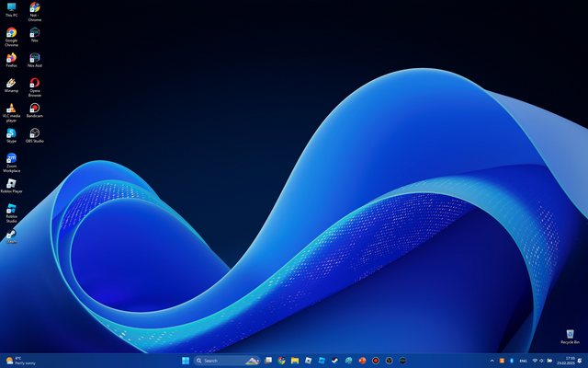The width and height of the screenshot is (588, 368).
Task: Select the Recycle Bin icon
Action: pyautogui.click(x=570, y=334)
